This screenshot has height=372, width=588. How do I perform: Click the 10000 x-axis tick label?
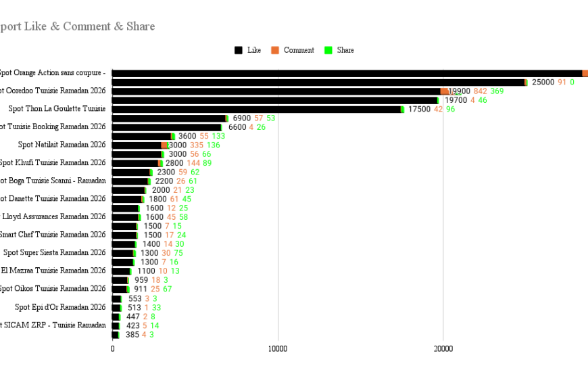[278, 349]
